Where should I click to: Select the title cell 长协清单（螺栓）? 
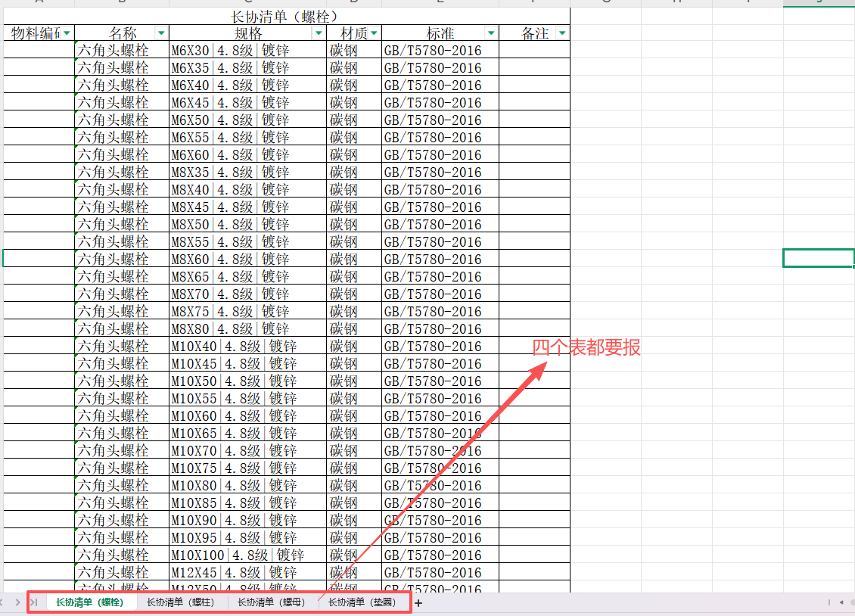click(287, 17)
